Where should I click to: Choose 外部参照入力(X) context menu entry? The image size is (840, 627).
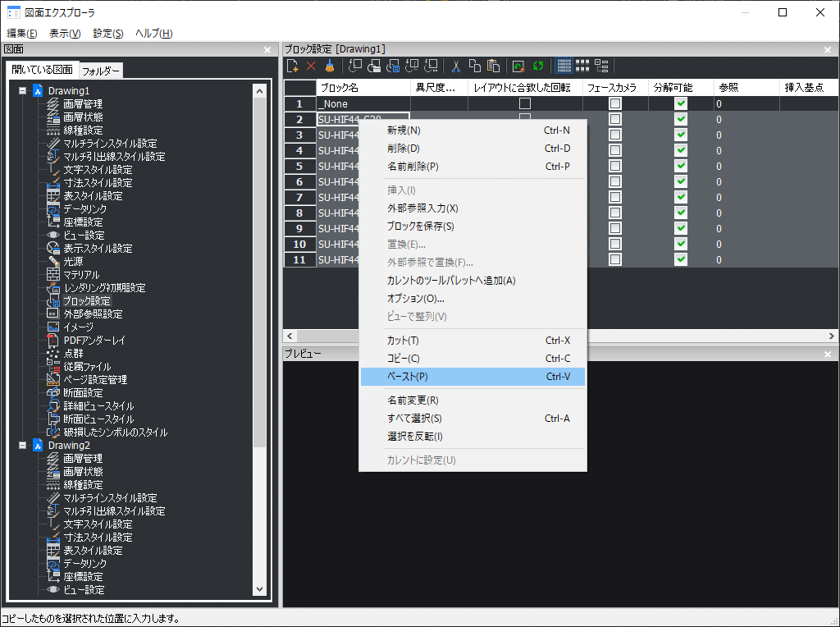click(472, 208)
